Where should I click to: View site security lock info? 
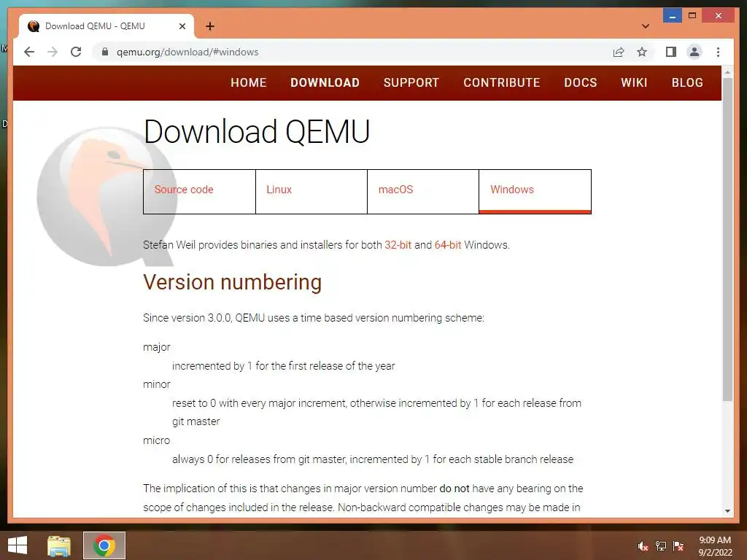tap(105, 52)
